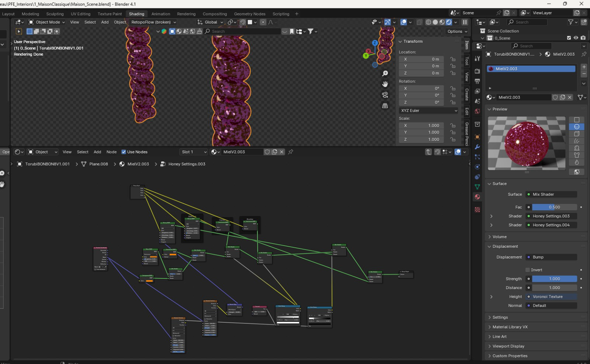Open the Global transform orientation dropdown
The width and height of the screenshot is (590, 364).
[210, 22]
